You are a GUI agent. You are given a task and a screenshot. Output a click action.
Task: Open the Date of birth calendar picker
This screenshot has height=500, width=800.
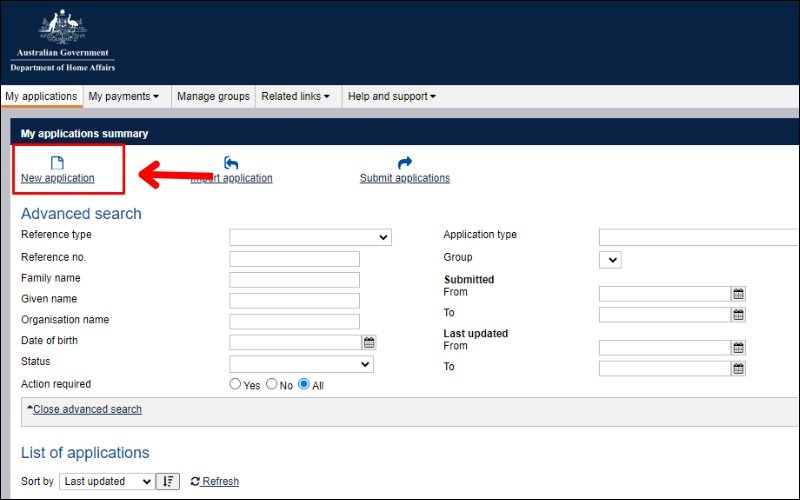coord(369,342)
